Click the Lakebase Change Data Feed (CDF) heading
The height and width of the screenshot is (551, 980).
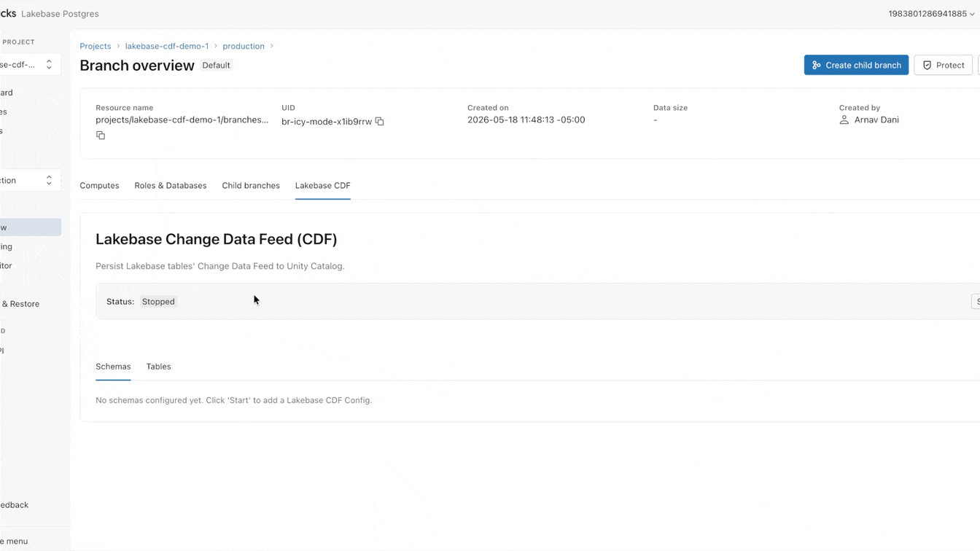pyautogui.click(x=217, y=239)
